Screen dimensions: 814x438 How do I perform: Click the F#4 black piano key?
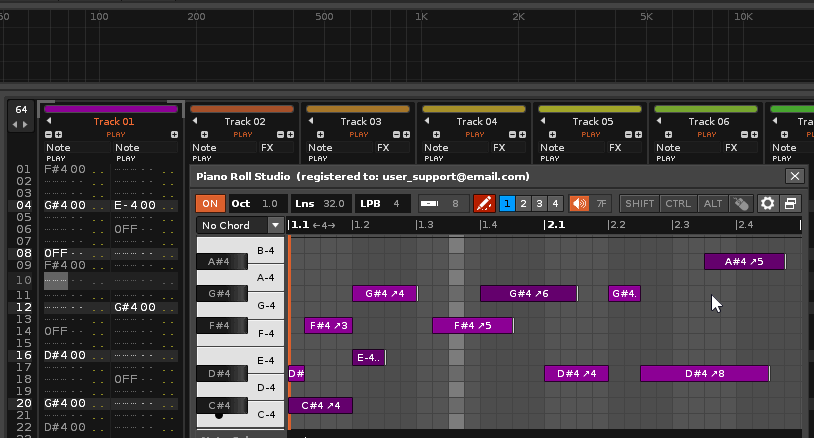click(x=222, y=326)
